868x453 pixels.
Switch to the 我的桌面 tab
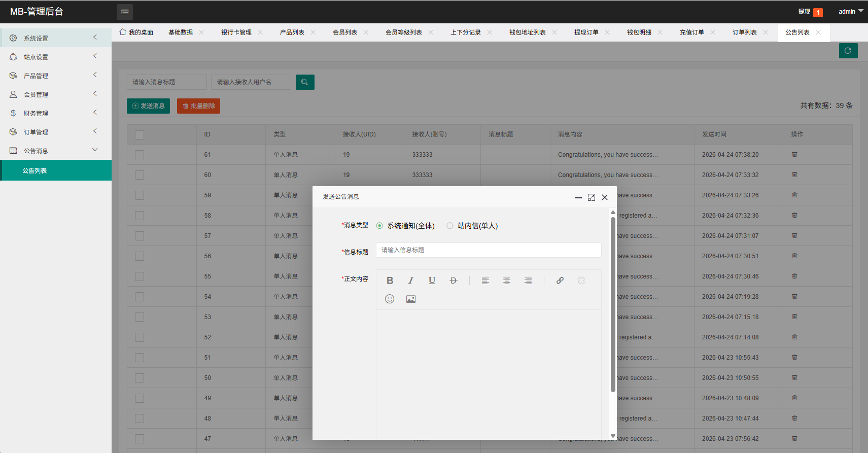[136, 32]
